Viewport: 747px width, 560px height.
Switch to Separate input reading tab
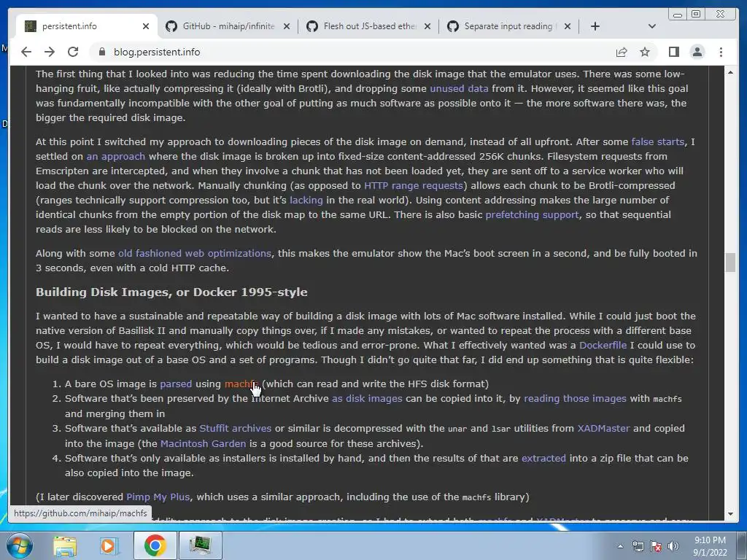(508, 26)
